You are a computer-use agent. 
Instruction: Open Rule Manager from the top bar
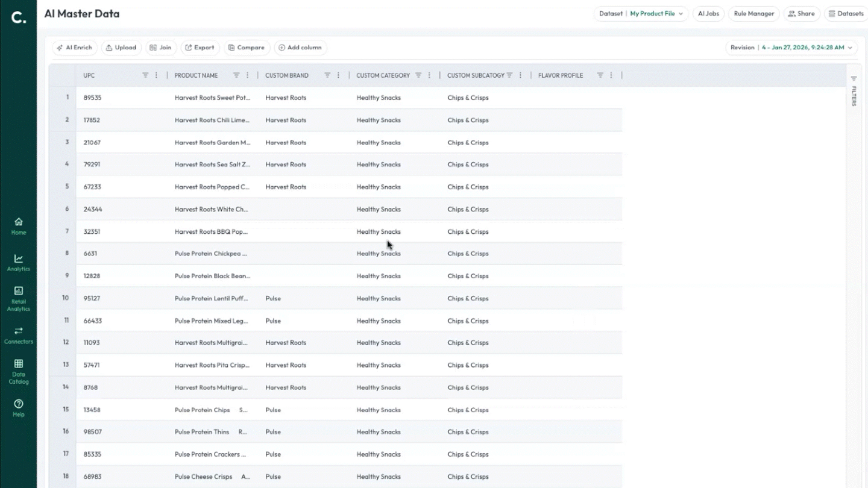[x=753, y=14]
